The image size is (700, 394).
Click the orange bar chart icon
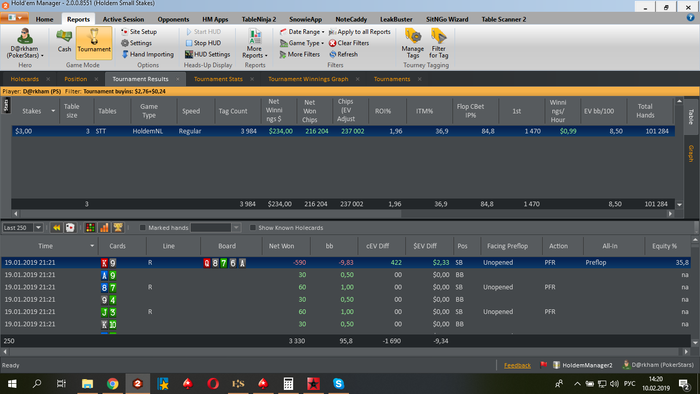pyautogui.click(x=104, y=228)
